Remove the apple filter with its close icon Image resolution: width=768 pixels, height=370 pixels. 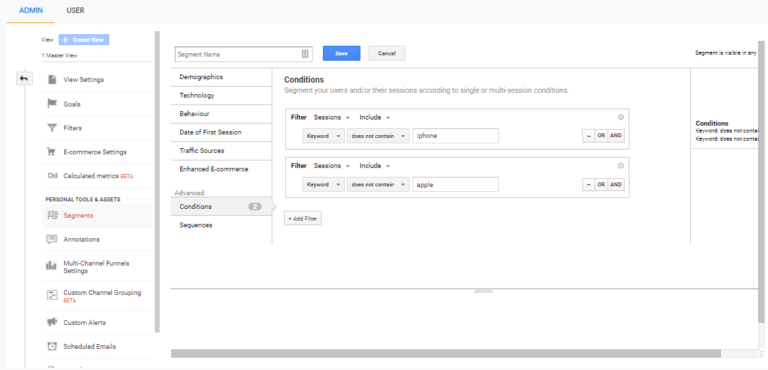click(621, 166)
